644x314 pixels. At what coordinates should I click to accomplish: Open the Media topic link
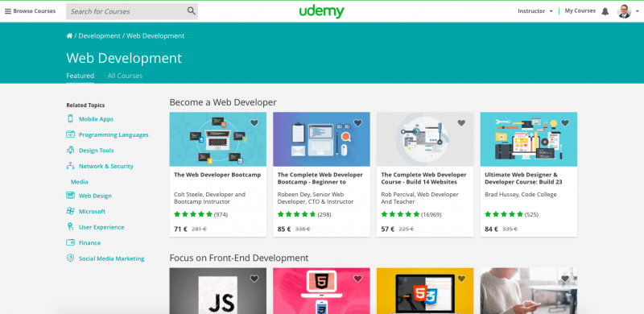(79, 182)
